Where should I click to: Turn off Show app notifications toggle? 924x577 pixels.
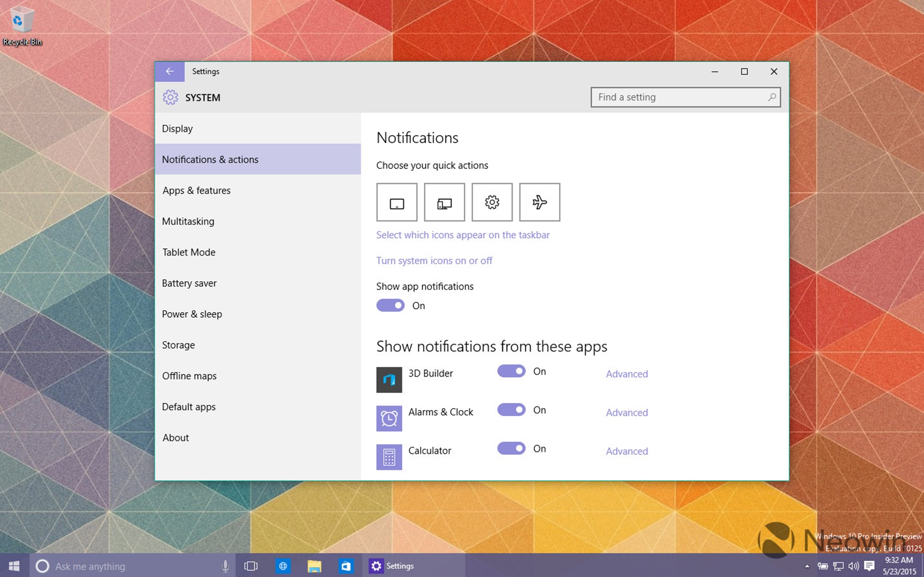391,306
